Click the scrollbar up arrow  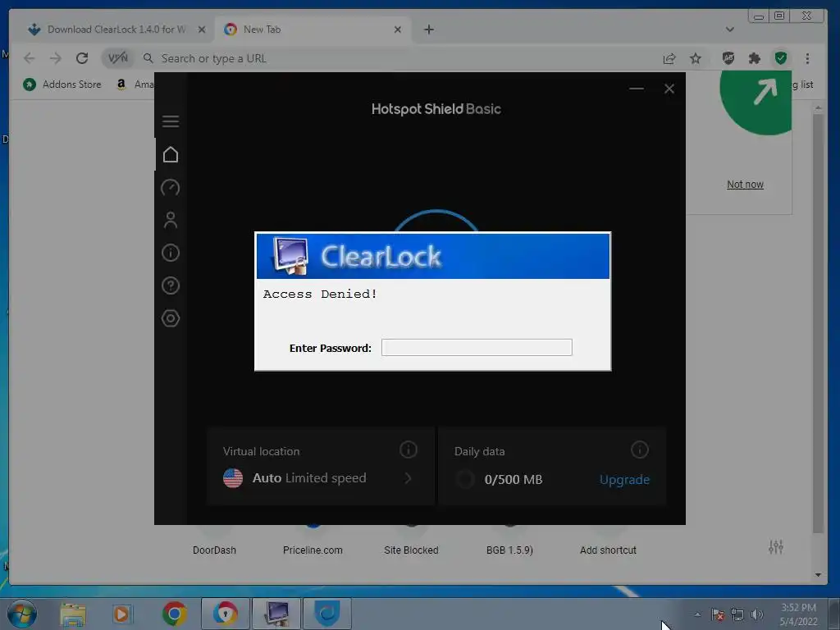(818, 107)
